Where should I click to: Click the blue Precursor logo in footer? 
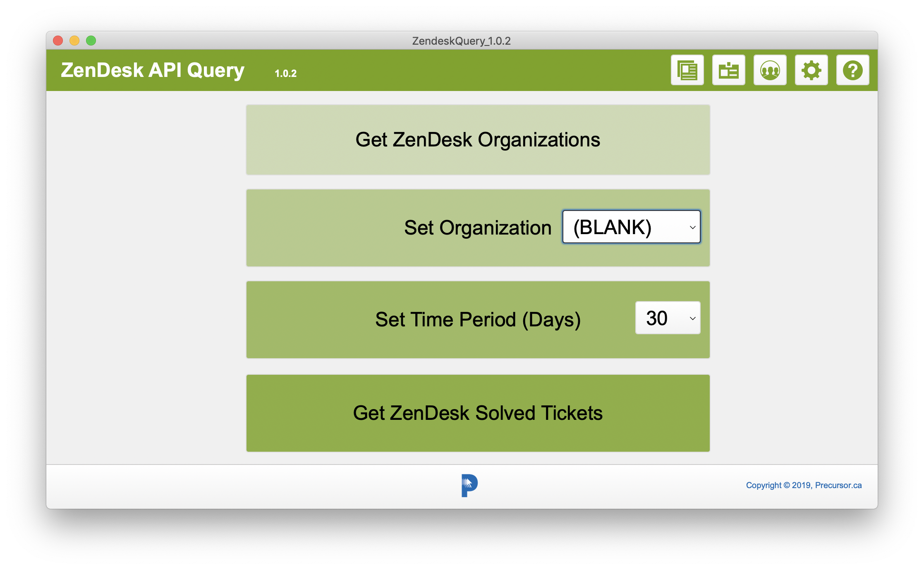pyautogui.click(x=469, y=485)
